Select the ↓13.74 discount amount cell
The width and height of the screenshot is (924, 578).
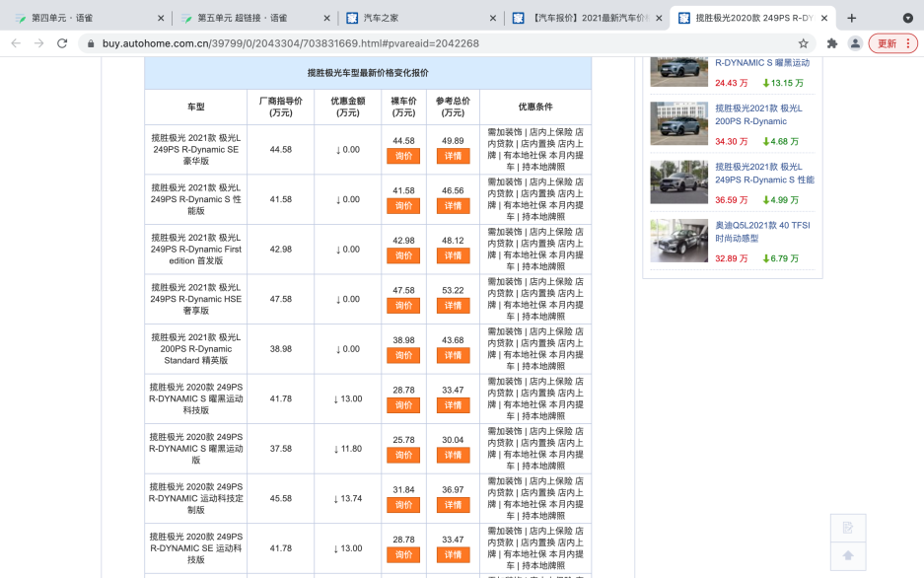tap(348, 498)
